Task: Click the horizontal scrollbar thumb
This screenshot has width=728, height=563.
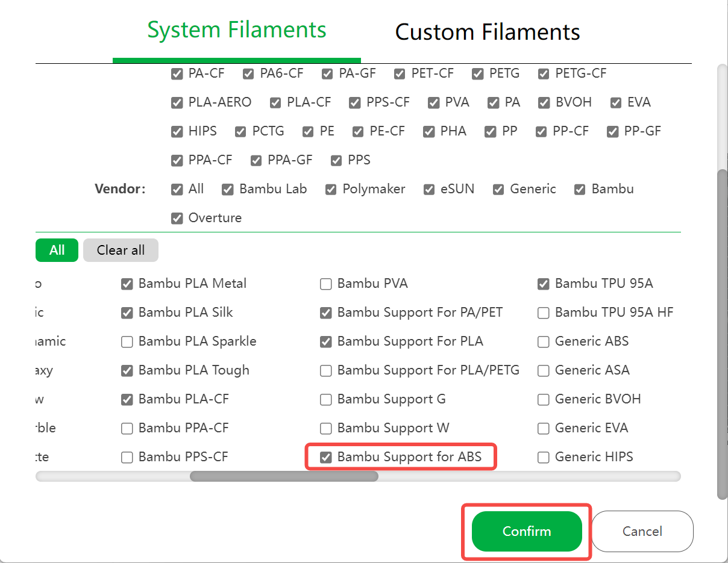Action: (x=284, y=476)
